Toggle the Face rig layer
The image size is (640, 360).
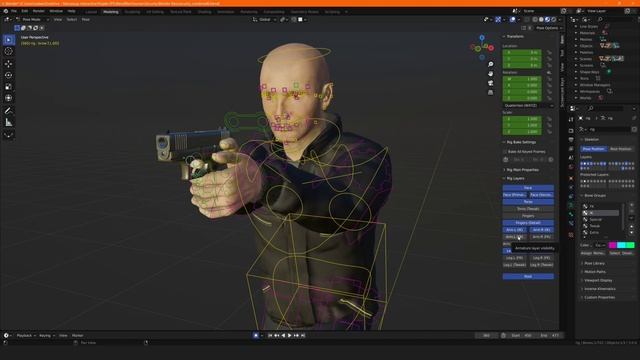coord(528,188)
